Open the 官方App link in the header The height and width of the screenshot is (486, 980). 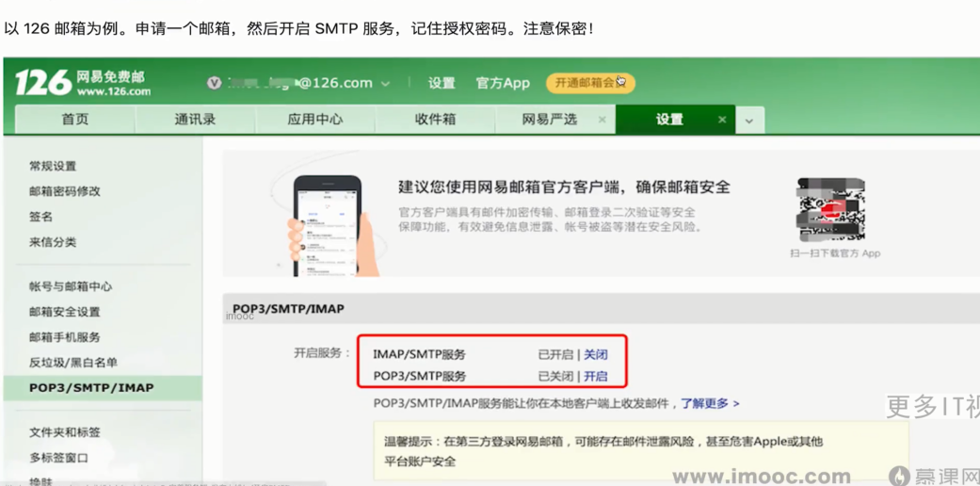click(503, 83)
